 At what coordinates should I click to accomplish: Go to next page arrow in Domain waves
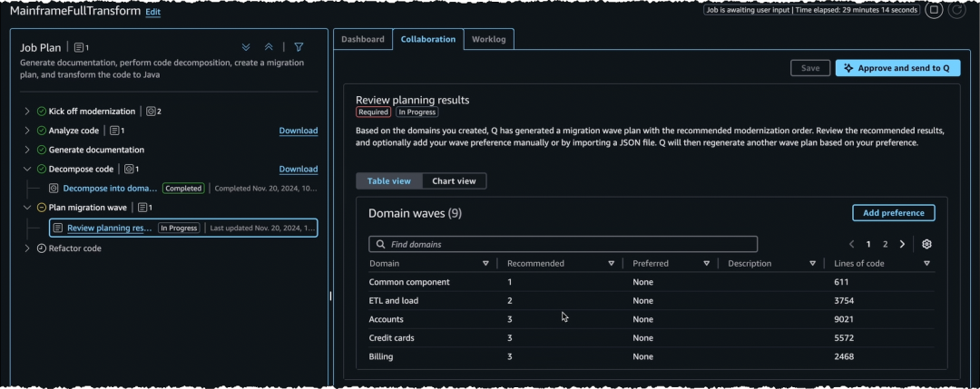tap(902, 244)
